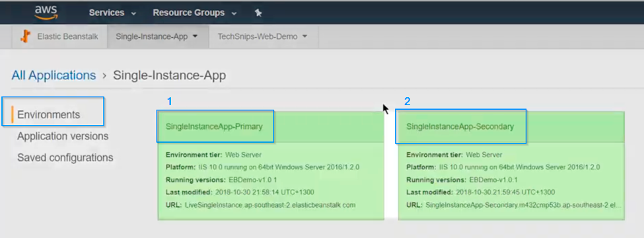The image size is (644, 238).
Task: Click Secondary's Environment tier Web Server text
Action: pyautogui.click(x=483, y=155)
